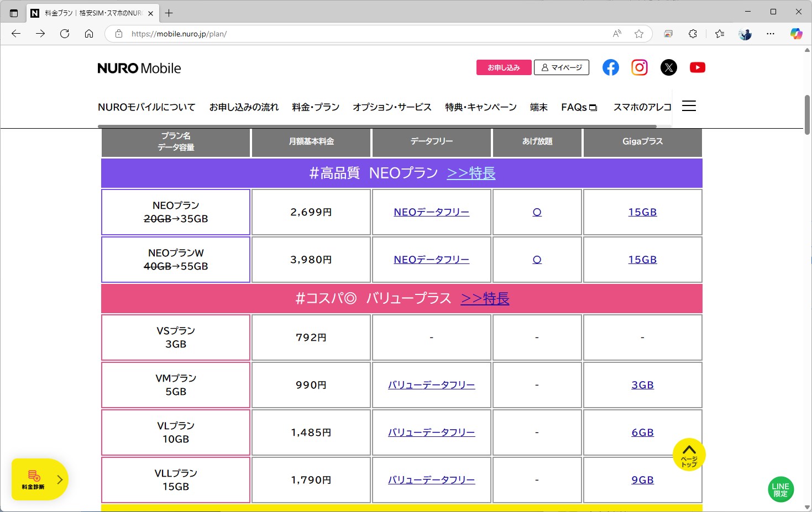This screenshot has height=512, width=812.
Task: Click the 15GB Gigaプラス link for NEOプラン
Action: [x=642, y=212]
